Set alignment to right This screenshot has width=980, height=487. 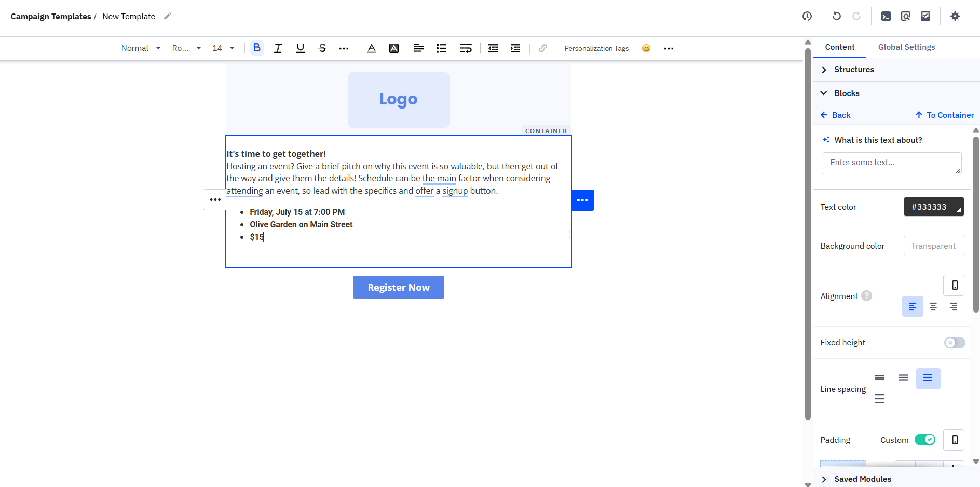pyautogui.click(x=954, y=306)
